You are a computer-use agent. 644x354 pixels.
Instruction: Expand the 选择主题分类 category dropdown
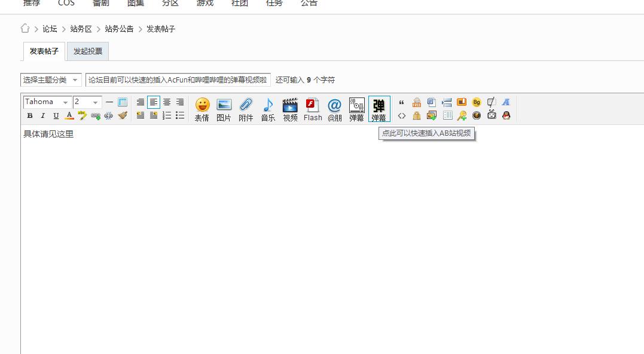tap(51, 80)
